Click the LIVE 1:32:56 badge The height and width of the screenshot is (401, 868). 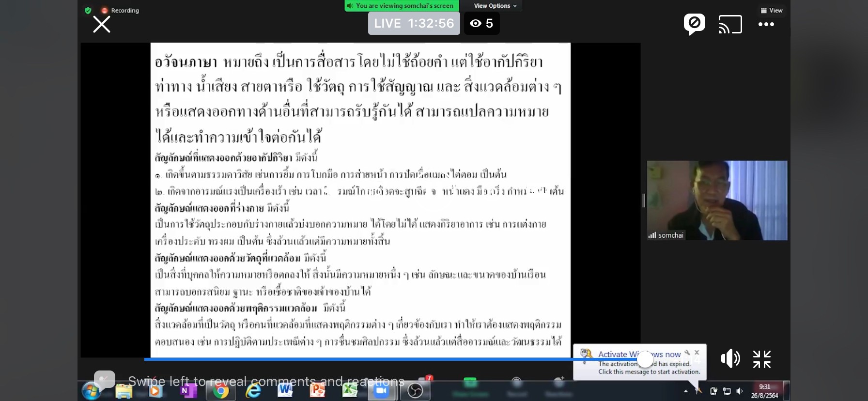tap(414, 23)
